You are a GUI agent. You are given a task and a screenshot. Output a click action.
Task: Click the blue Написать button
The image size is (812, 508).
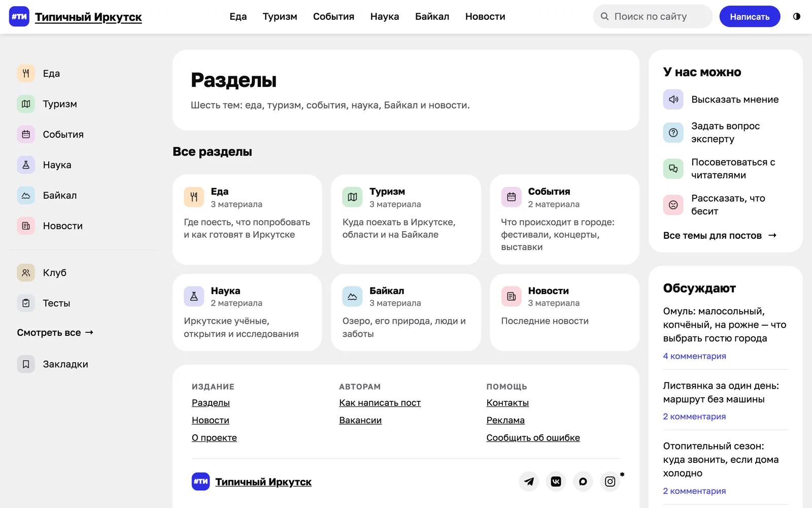[750, 16]
